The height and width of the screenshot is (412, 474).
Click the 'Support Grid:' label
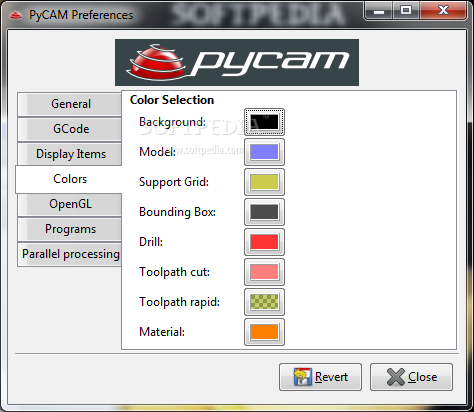[x=174, y=182]
